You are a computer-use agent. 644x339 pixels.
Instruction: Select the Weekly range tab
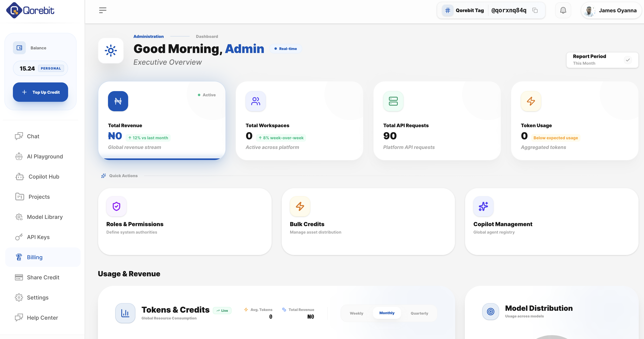[x=356, y=313]
